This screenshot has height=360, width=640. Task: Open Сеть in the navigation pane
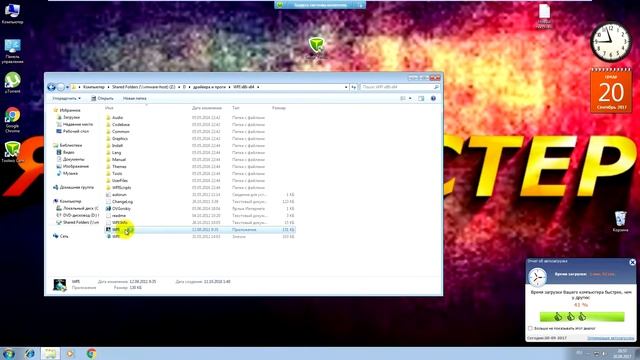pos(64,236)
